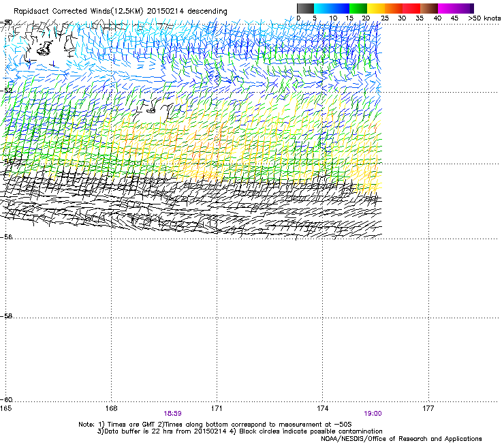Click the orange 25-30 knots color band
This screenshot has width=504, height=443.
394,8
